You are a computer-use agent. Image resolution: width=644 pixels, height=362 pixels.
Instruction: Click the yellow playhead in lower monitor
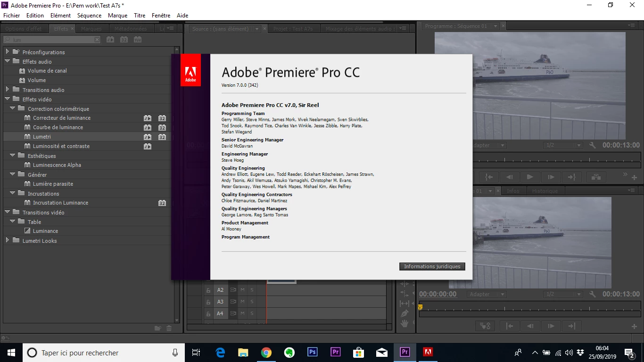(420, 307)
